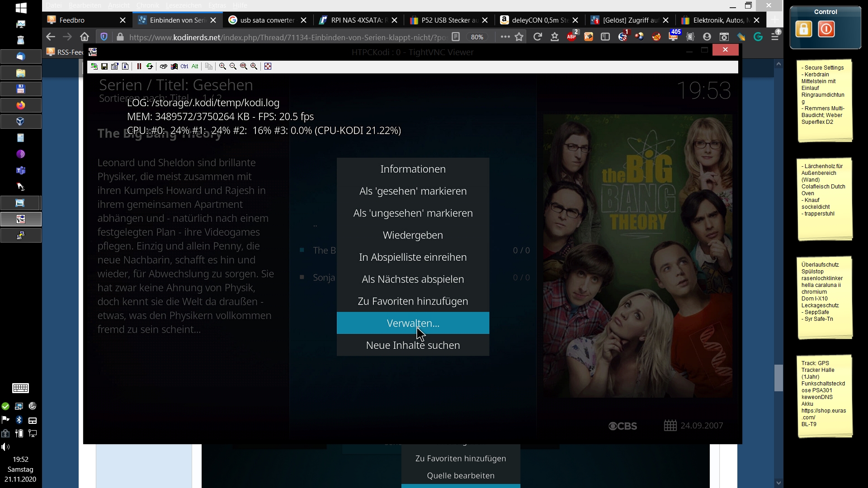
Task: Select 'Als Nächstes abspielen'
Action: click(x=413, y=279)
